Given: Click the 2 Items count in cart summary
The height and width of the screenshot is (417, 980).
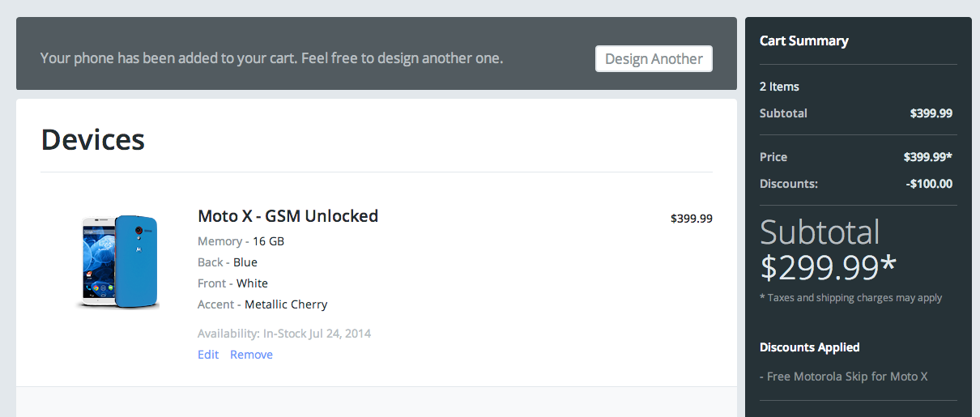Looking at the screenshot, I should click(779, 87).
